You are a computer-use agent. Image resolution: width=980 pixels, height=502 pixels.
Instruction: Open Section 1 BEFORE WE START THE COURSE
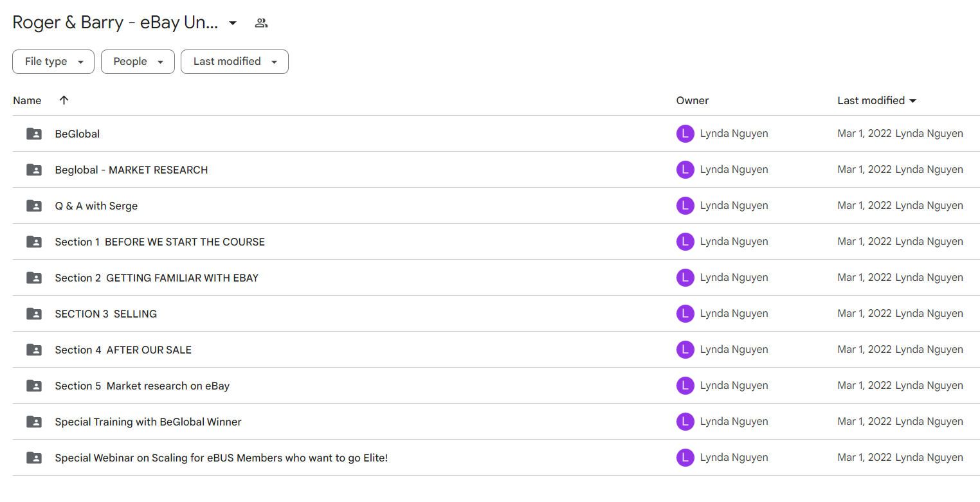coord(160,242)
